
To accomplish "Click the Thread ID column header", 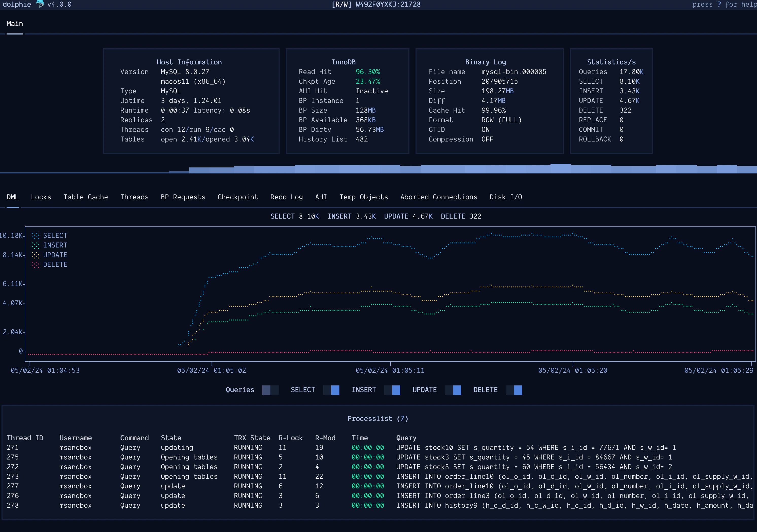I will coord(25,438).
